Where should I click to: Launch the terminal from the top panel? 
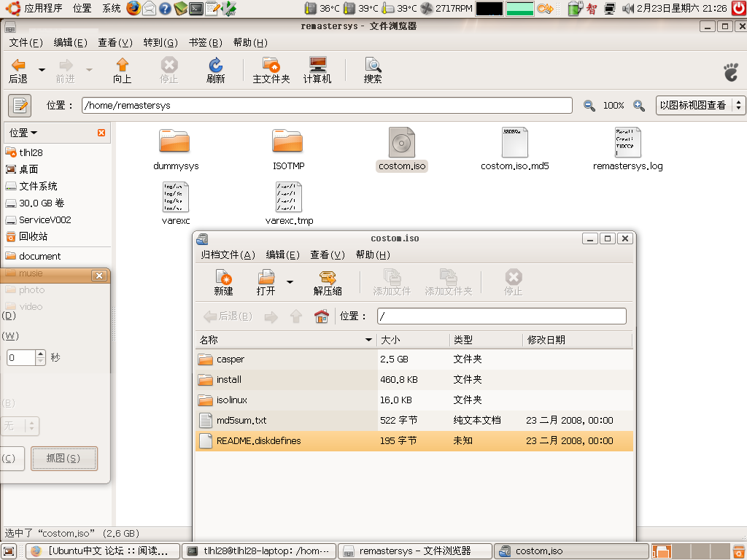point(196,8)
